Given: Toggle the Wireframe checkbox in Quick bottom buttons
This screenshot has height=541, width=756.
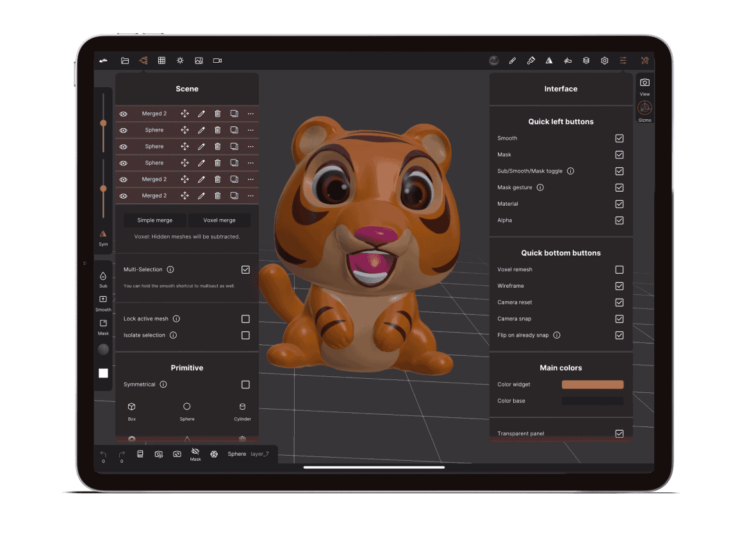Looking at the screenshot, I should 620,286.
